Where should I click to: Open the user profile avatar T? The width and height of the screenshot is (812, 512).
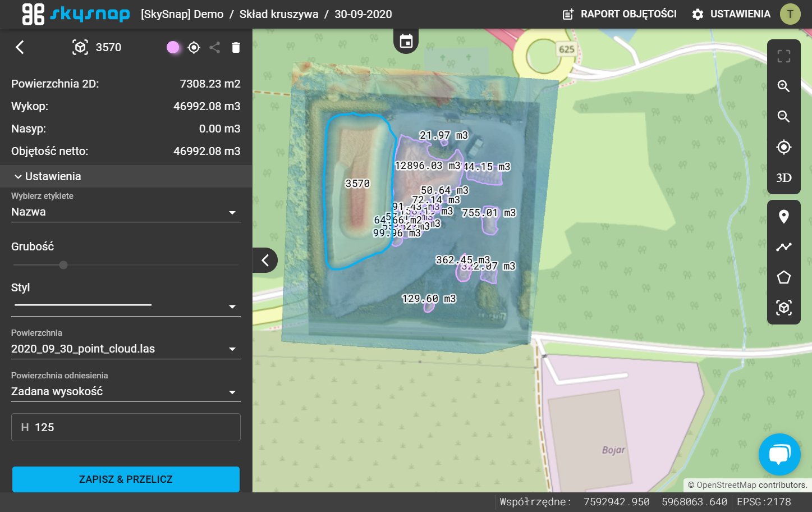pyautogui.click(x=790, y=14)
